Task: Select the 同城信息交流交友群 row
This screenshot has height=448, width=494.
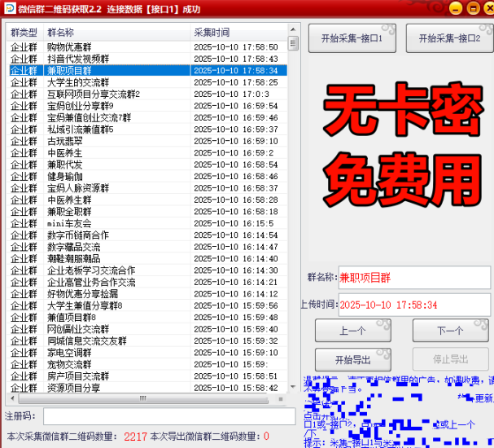Action: pos(146,340)
